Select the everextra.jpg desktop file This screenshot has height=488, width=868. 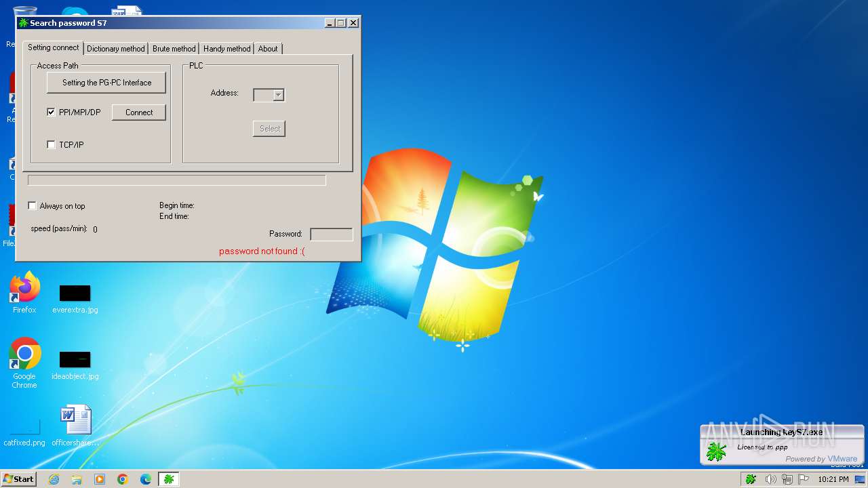click(75, 299)
